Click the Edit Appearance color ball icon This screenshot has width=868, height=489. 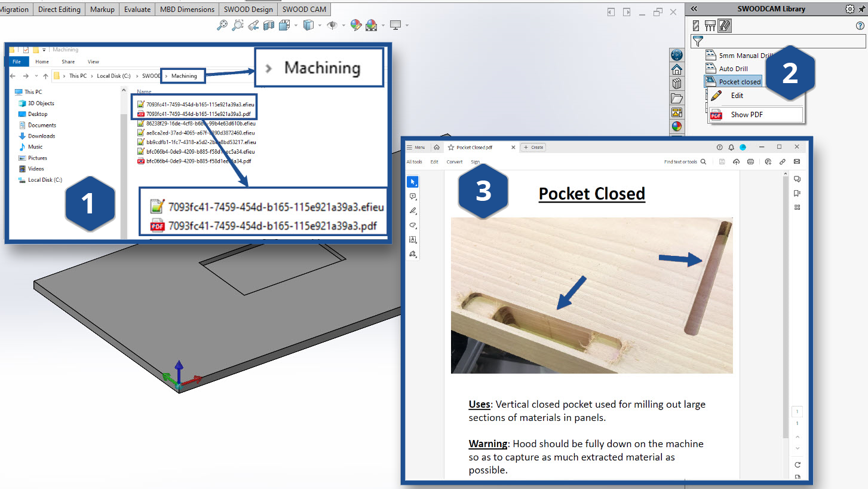pyautogui.click(x=356, y=25)
